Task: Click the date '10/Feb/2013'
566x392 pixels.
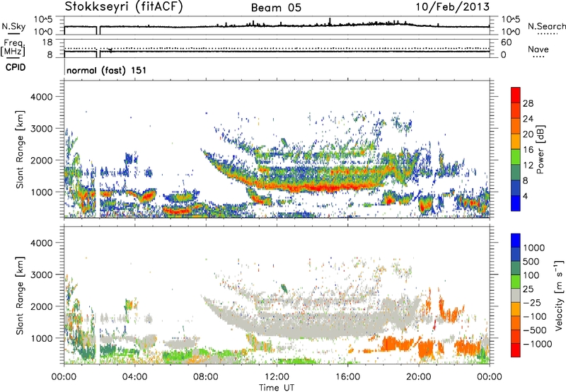Action: tap(453, 6)
